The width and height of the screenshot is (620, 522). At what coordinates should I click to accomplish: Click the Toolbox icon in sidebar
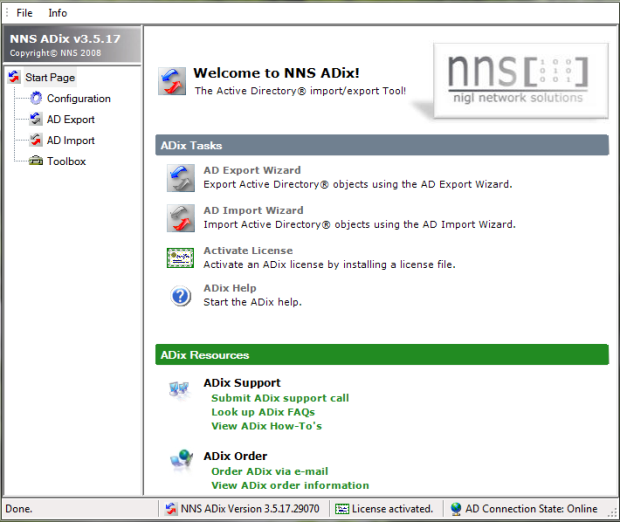coord(36,161)
